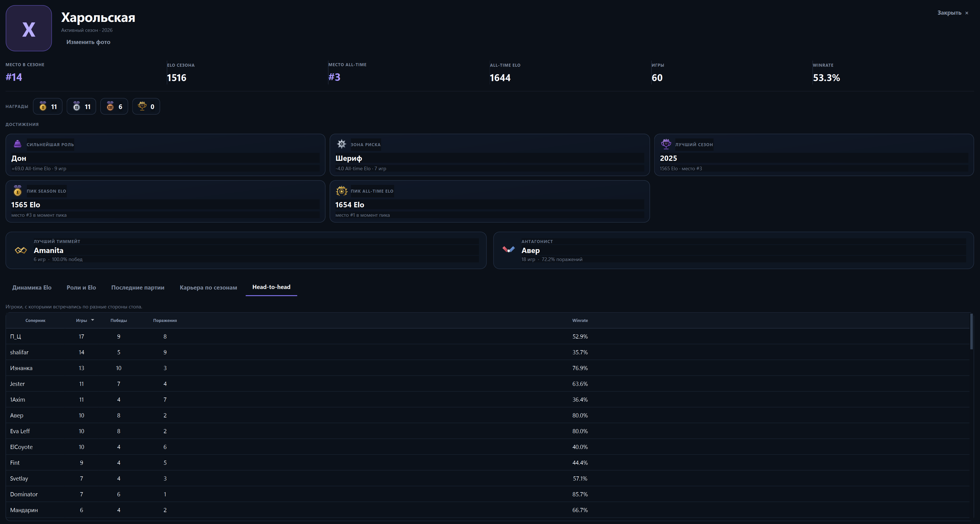
Task: Click opponent name Авер in table
Action: [x=17, y=415]
